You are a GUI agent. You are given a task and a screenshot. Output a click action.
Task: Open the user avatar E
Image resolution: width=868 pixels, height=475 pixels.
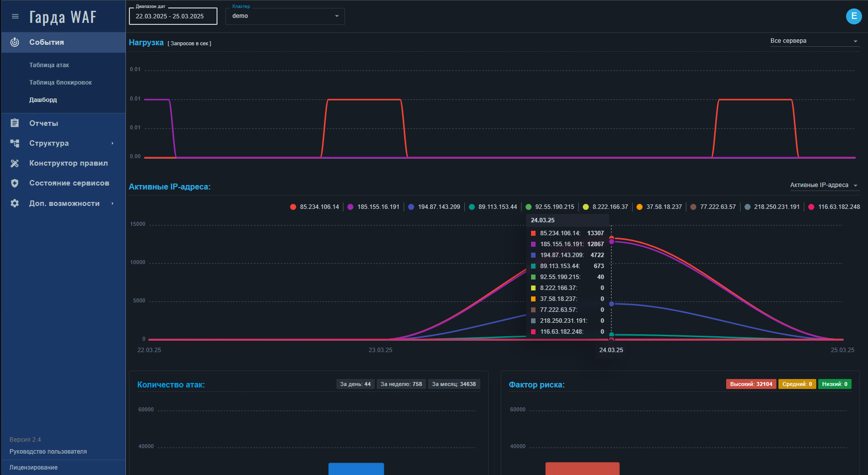point(854,16)
